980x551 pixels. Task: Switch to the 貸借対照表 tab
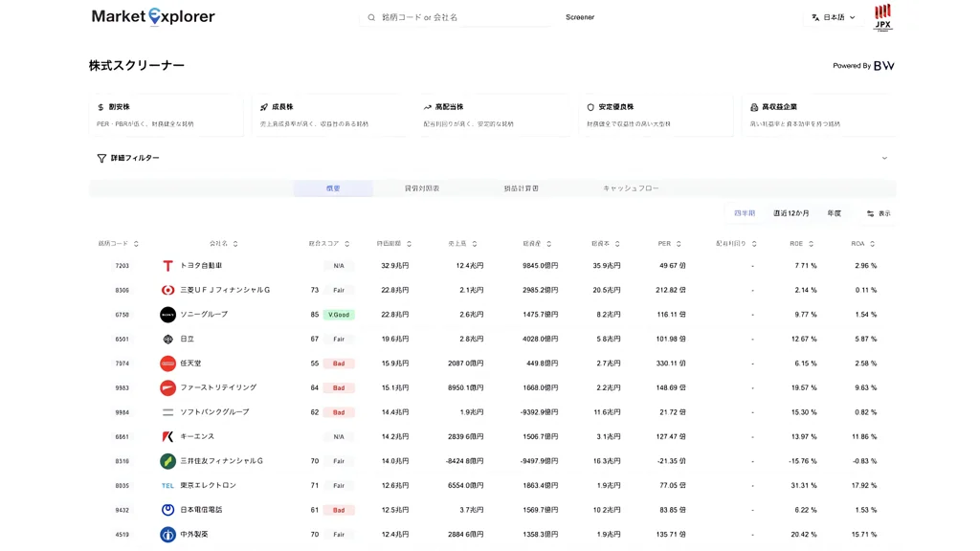tap(422, 188)
